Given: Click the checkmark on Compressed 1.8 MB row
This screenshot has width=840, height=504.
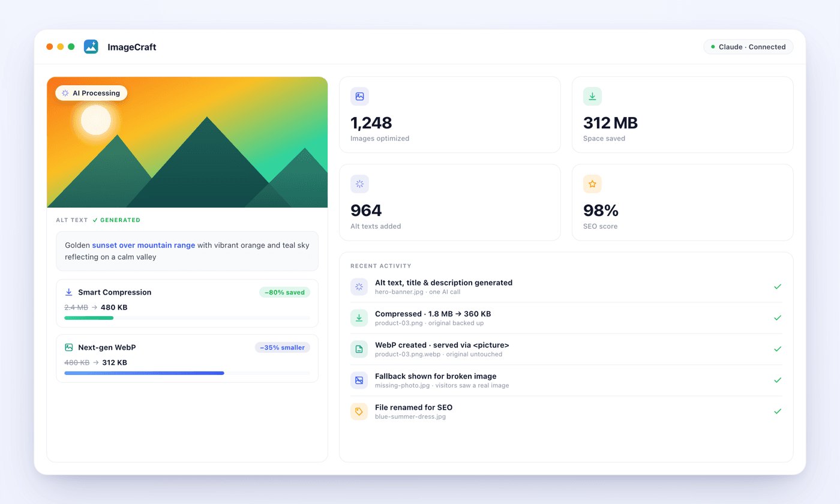Looking at the screenshot, I should point(778,318).
